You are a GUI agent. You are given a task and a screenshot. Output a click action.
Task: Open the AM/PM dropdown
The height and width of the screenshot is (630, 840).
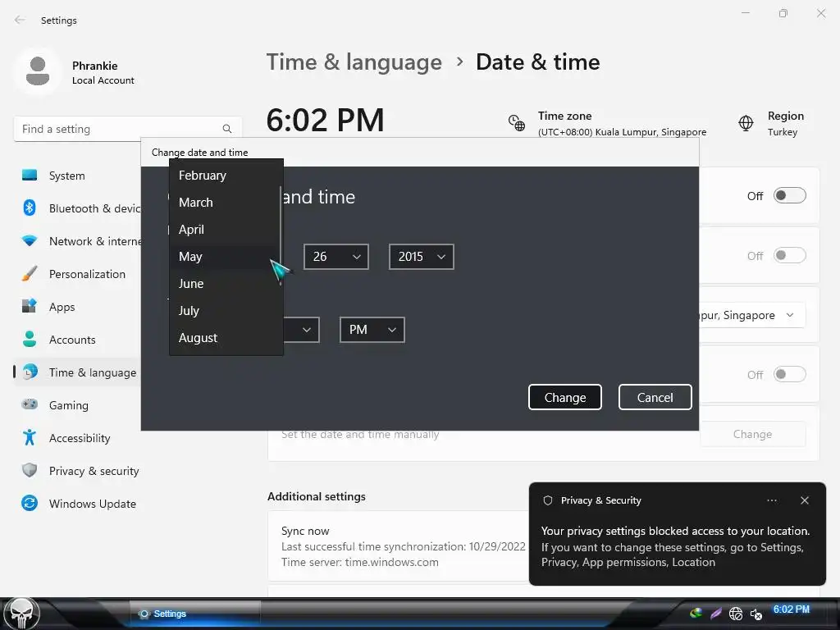372,330
